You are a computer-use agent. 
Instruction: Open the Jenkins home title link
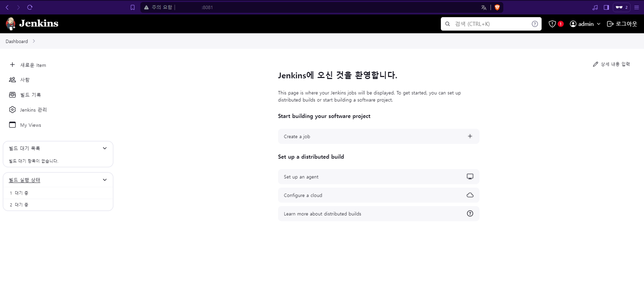pos(39,24)
